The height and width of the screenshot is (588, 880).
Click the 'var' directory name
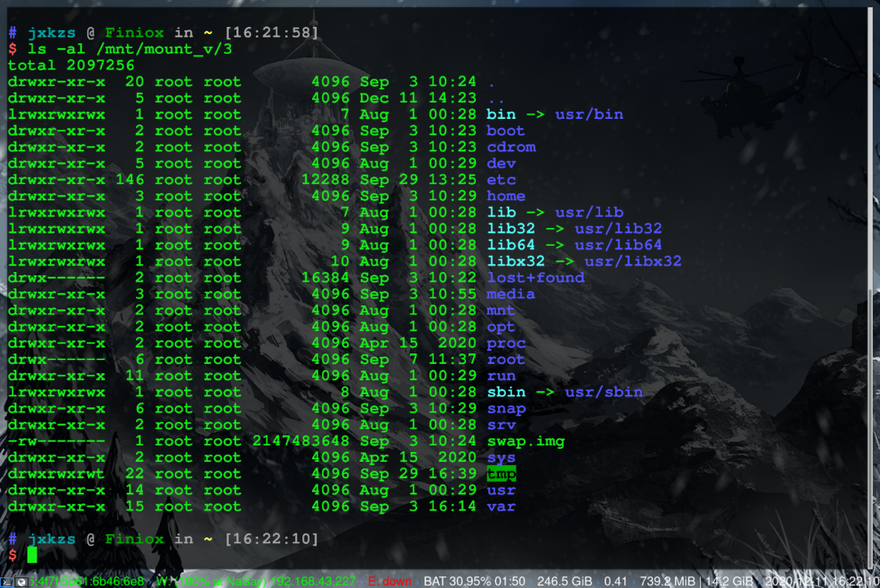(x=500, y=506)
